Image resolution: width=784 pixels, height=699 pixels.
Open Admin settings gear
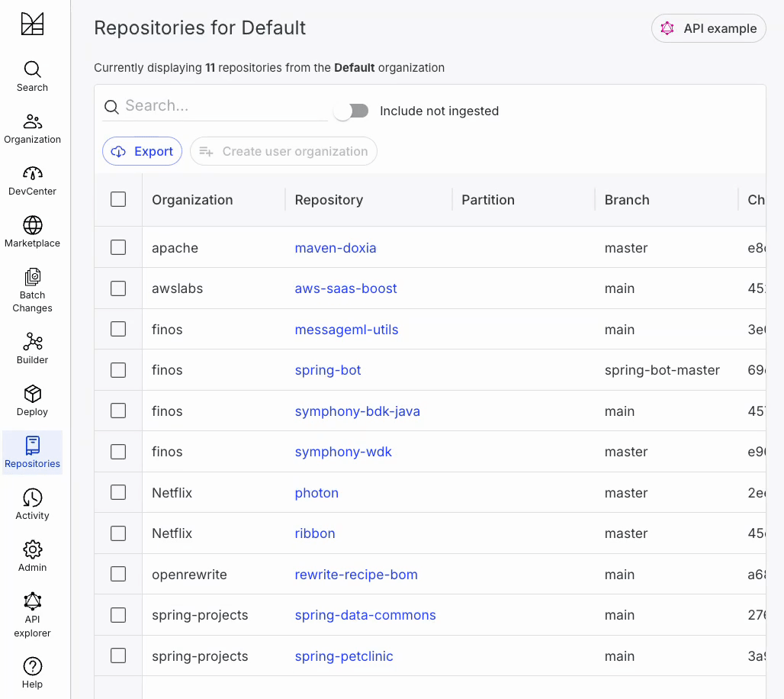point(33,549)
